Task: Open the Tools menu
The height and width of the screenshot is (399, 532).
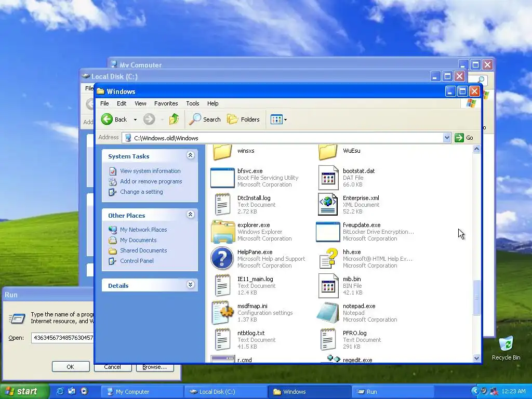Action: point(192,103)
